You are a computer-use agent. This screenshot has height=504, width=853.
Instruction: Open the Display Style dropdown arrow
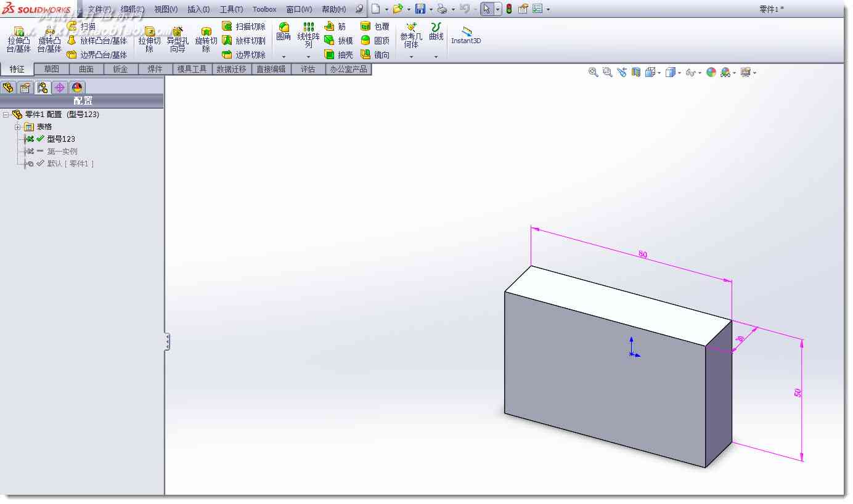coord(680,73)
